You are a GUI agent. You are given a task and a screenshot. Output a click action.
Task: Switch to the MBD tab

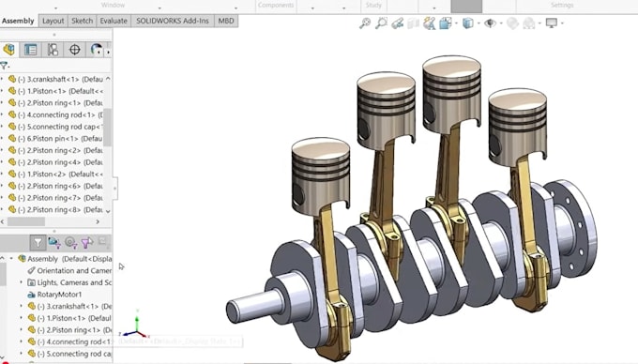coord(226,21)
